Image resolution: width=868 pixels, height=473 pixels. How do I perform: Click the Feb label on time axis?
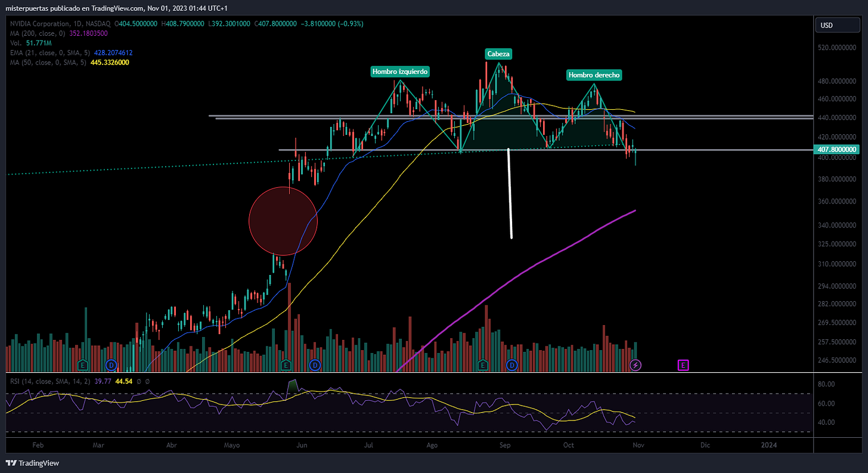(x=38, y=445)
